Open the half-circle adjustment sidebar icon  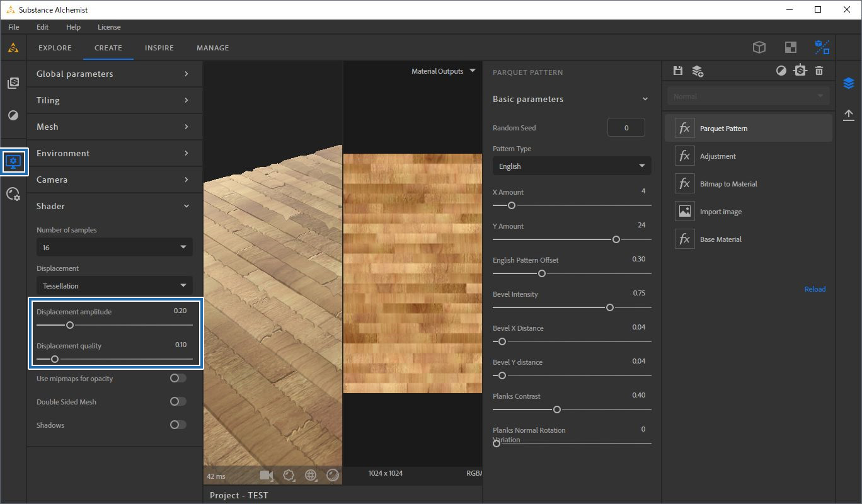(x=13, y=116)
